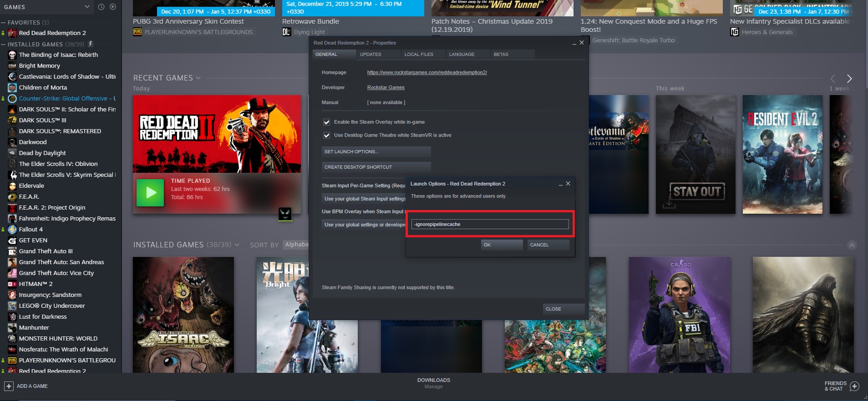868x401 pixels.
Task: Click the scroll-to-top double chevron icon
Action: click(852, 245)
